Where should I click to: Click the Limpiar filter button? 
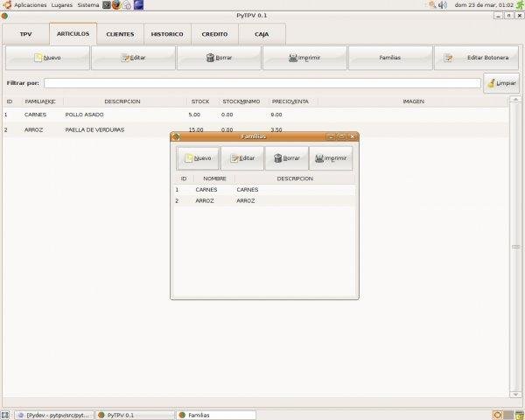(501, 83)
